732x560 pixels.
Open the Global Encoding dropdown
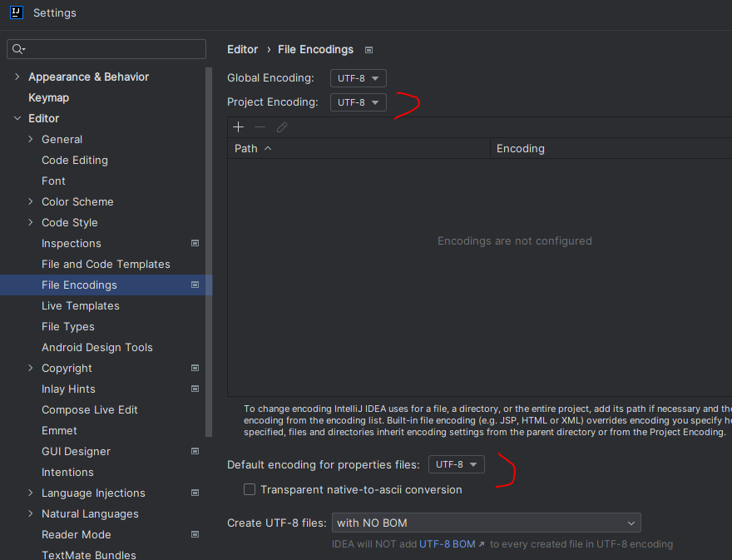click(x=358, y=78)
